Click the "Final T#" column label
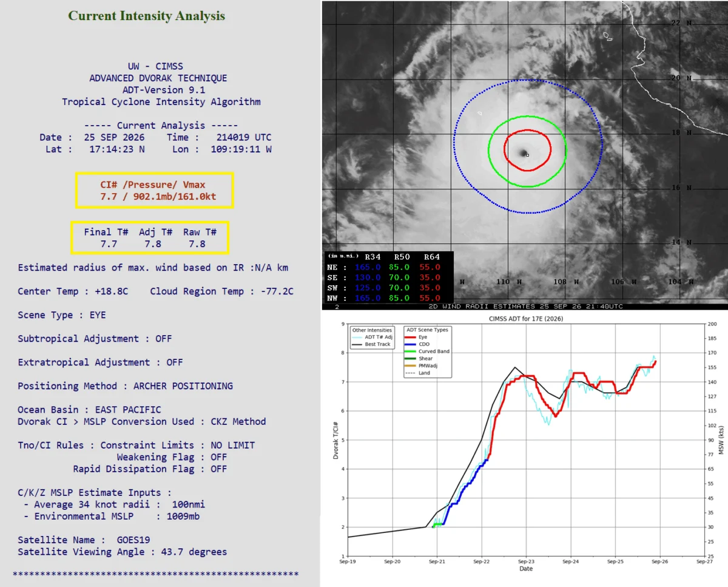 point(106,232)
